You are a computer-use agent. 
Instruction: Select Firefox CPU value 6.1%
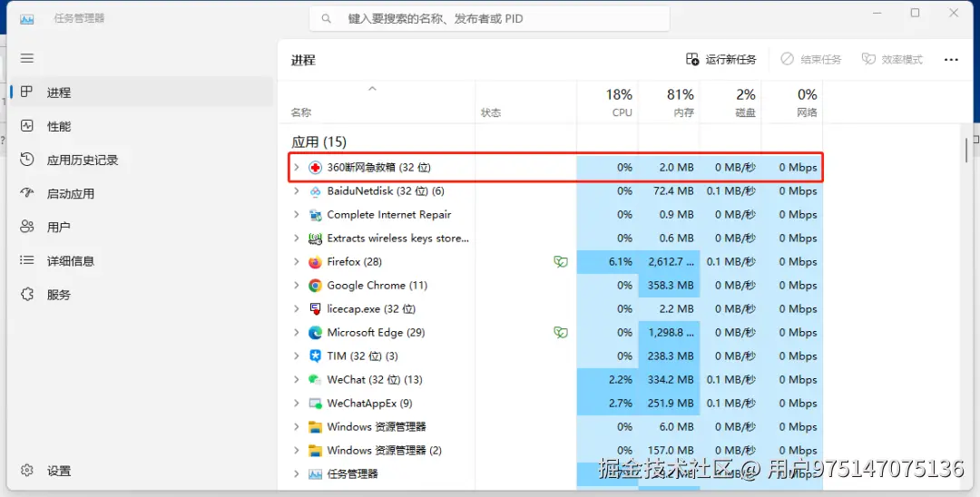tap(620, 261)
